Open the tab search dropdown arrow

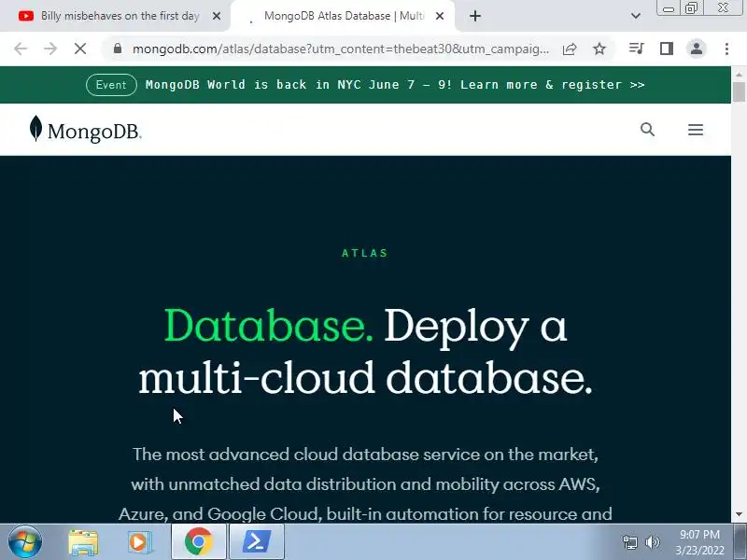click(636, 16)
